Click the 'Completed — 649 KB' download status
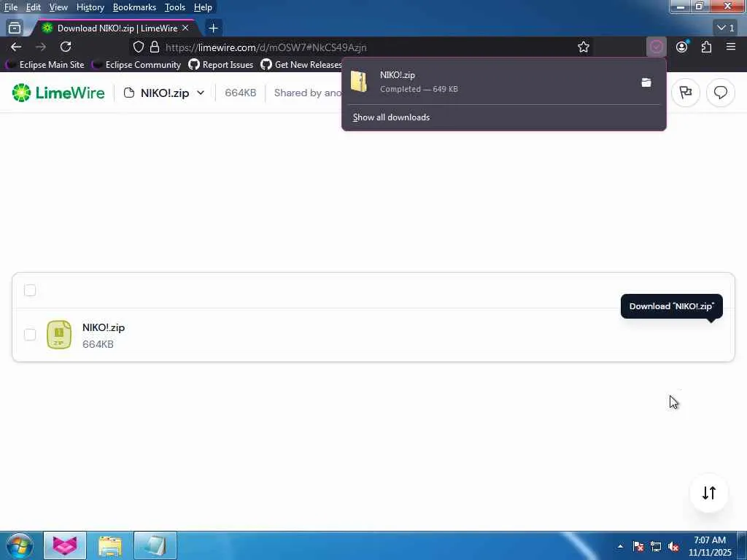The image size is (747, 560). [419, 89]
